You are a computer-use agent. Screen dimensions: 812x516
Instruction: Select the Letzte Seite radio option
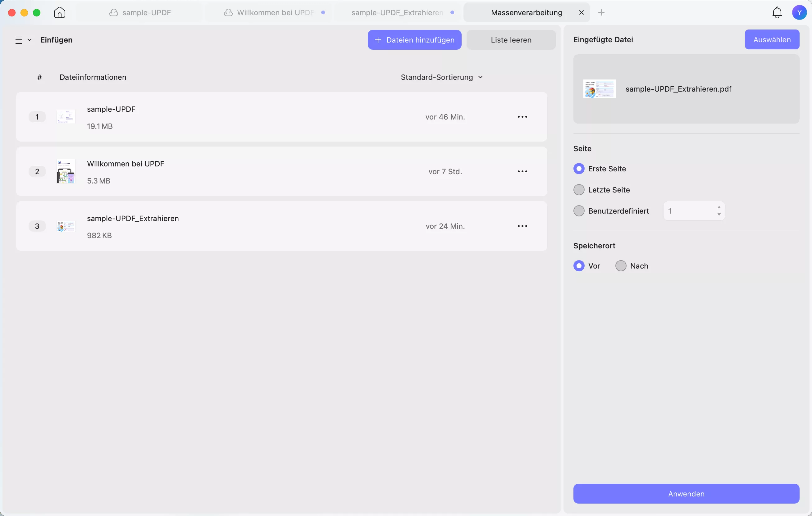(579, 190)
